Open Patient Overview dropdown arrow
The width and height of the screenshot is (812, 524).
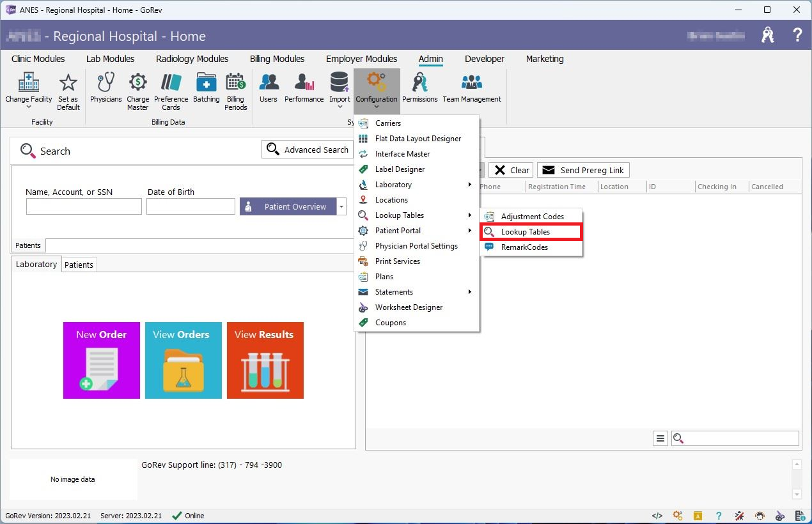point(341,206)
